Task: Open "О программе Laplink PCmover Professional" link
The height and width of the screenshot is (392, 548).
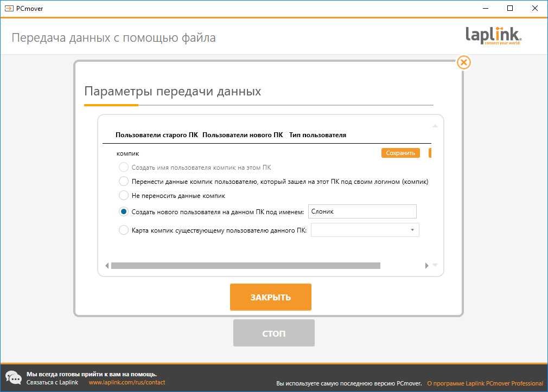Action: 485,383
